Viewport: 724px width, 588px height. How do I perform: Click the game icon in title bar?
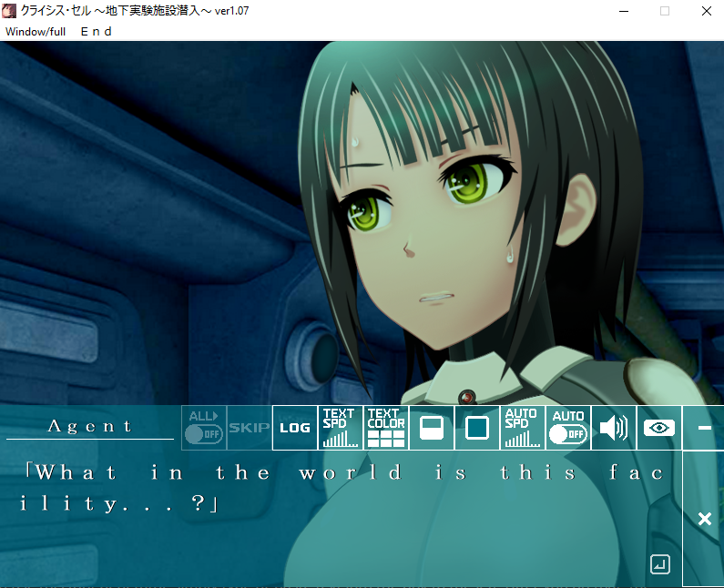[x=9, y=11]
